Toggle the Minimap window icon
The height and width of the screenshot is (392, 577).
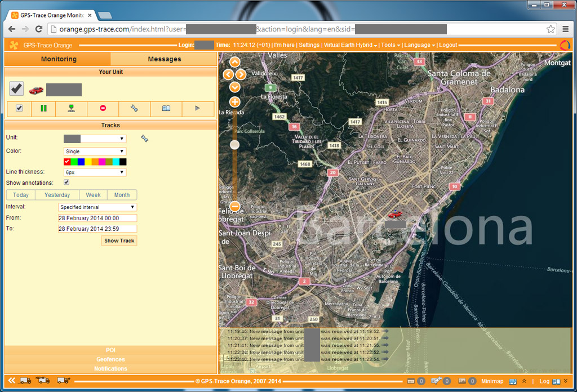513,382
